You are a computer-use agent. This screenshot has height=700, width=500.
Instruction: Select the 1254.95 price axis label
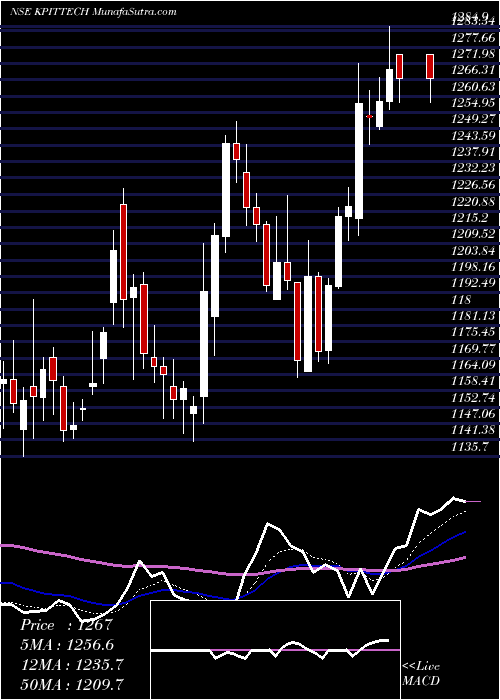473,103
